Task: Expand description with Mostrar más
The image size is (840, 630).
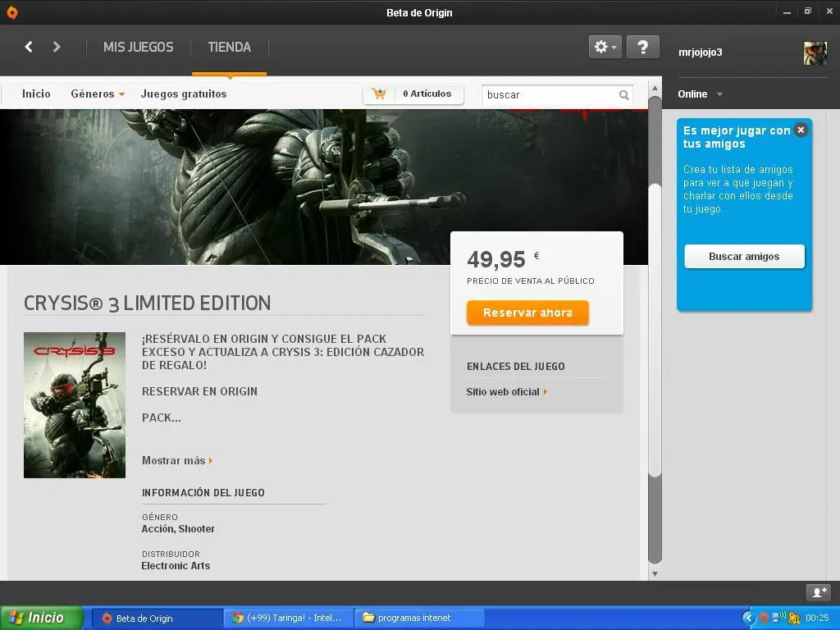Action: (177, 461)
